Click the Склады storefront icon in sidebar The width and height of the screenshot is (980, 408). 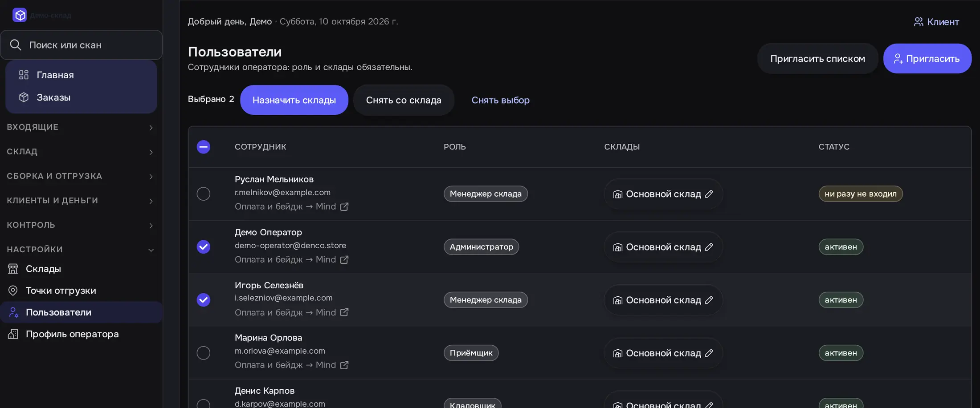(13, 269)
